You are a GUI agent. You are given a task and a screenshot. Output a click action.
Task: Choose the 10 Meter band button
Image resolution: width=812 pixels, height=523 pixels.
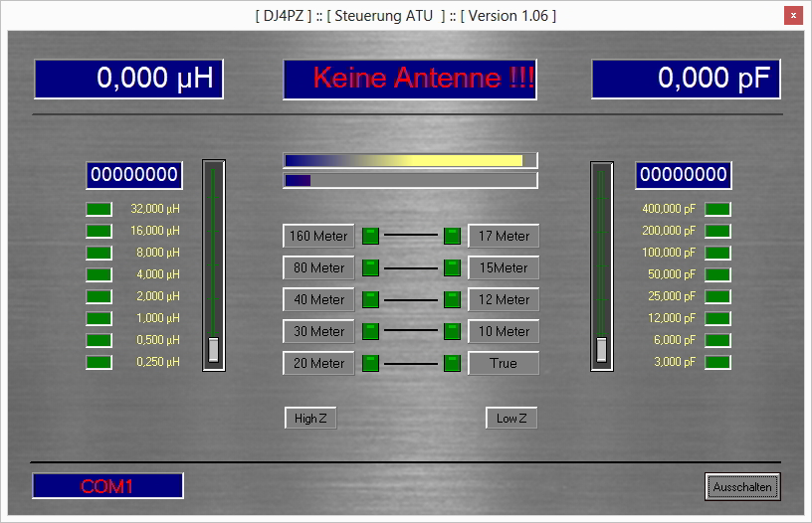pos(504,331)
